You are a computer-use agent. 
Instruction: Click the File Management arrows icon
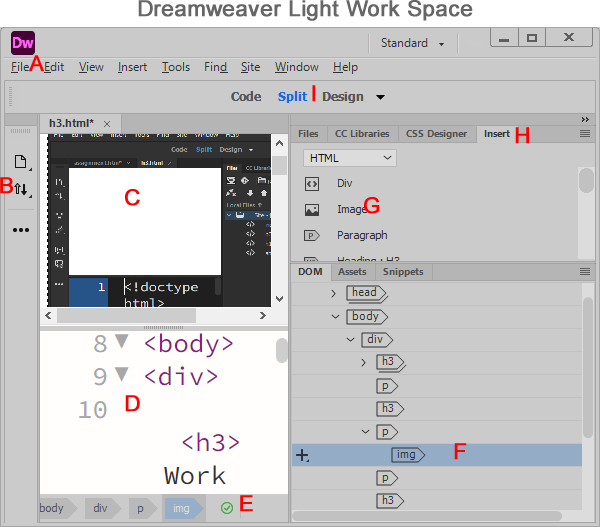[20, 187]
